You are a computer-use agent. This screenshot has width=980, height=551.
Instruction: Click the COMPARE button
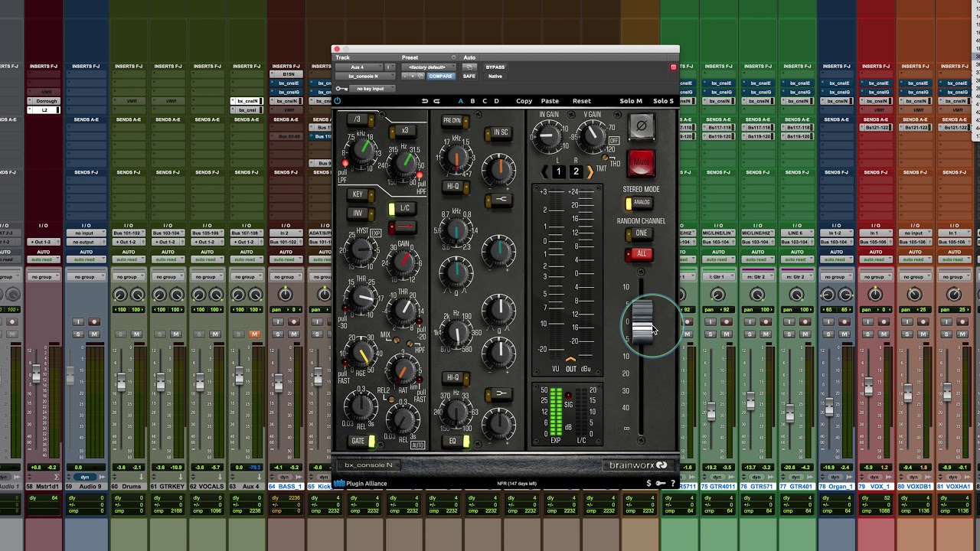440,77
